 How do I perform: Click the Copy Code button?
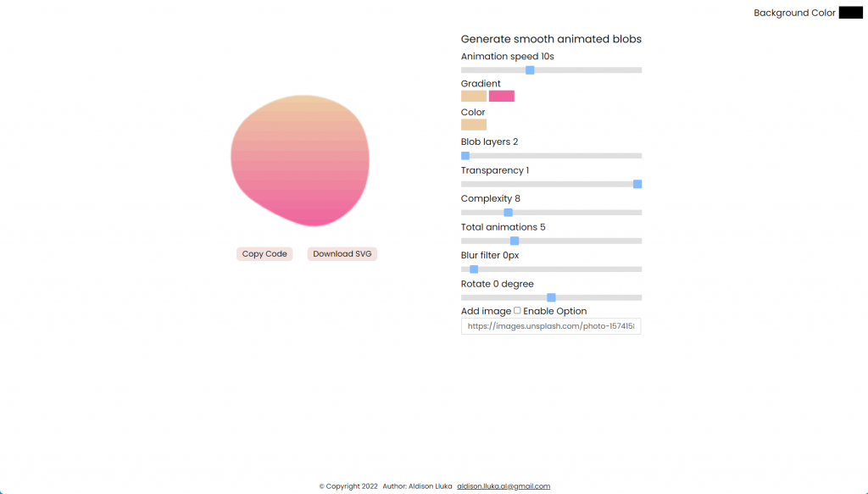coord(264,253)
